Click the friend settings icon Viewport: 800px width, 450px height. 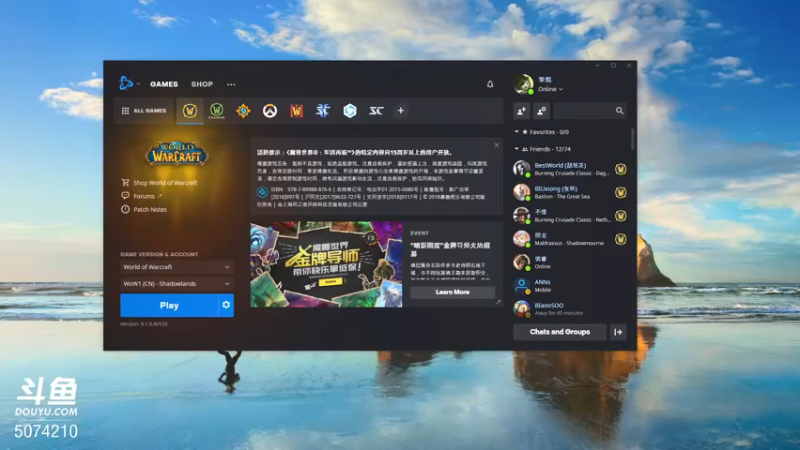point(541,111)
